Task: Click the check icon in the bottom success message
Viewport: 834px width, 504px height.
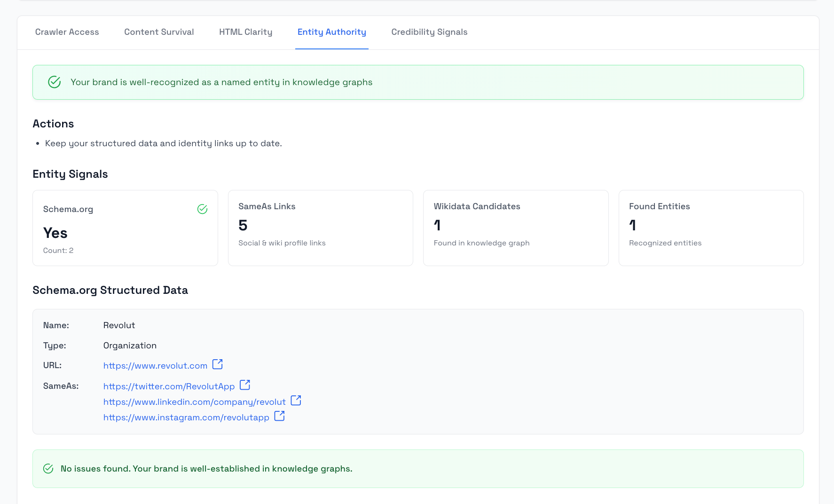Action: click(48, 468)
